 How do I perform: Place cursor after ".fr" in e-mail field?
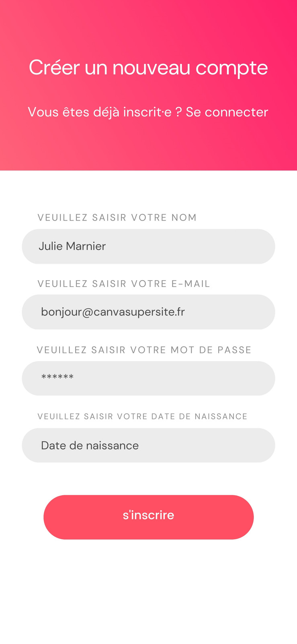tap(186, 312)
